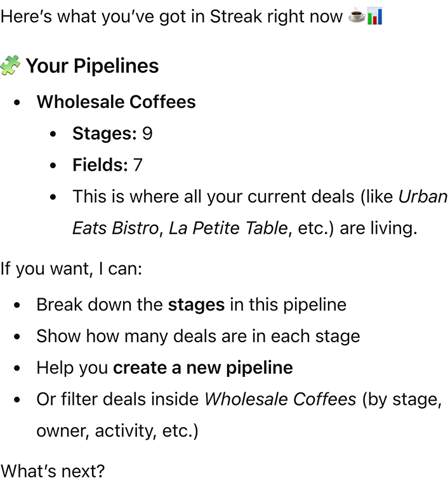Click the number 7 beside Fields
This screenshot has width=448, height=490.
pos(138,165)
